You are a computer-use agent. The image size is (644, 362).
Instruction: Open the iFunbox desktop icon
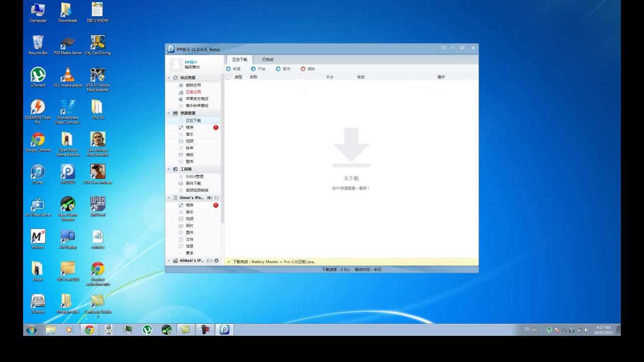click(38, 304)
